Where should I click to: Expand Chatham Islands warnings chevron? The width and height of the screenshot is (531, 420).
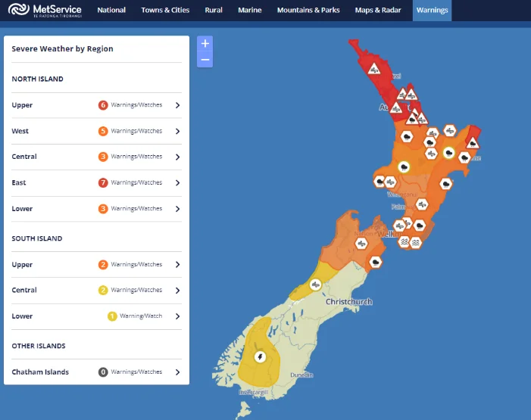point(177,372)
